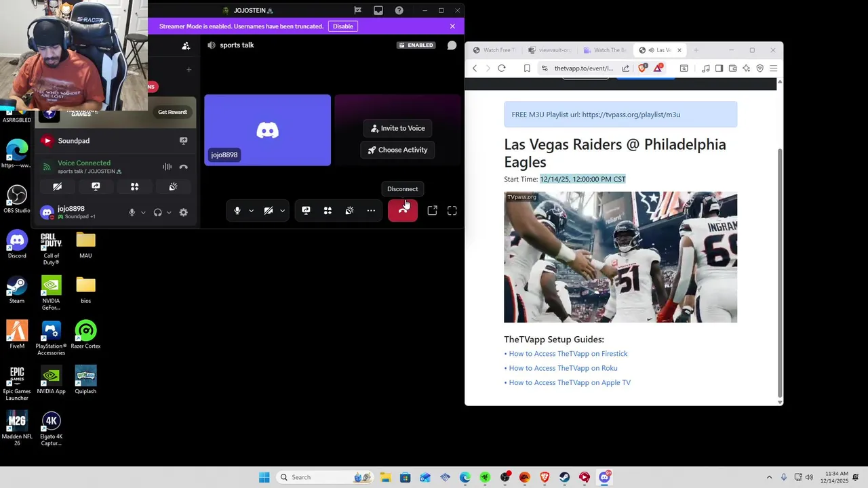Viewport: 868px width, 488px height.
Task: Bookmark the current page
Action: pos(527,68)
